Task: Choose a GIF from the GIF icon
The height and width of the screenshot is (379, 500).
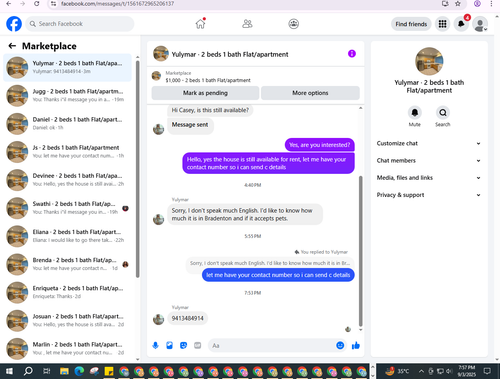Action: point(198,346)
